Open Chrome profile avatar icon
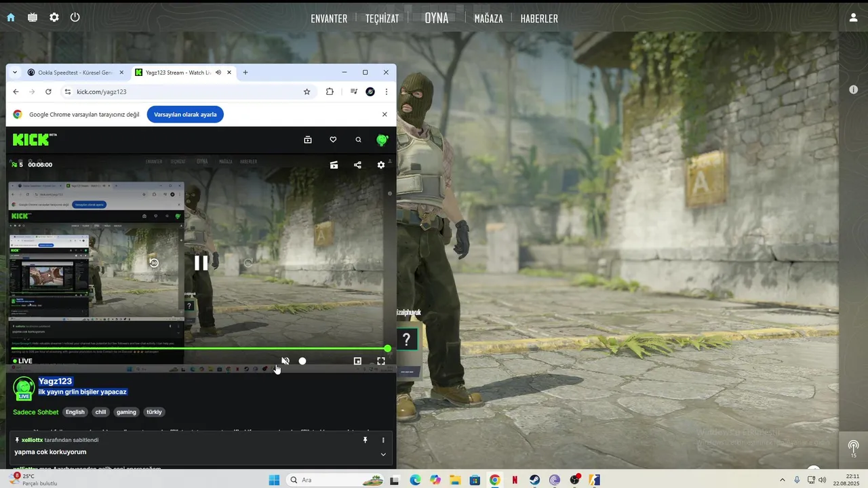This screenshot has height=488, width=868. [x=370, y=91]
